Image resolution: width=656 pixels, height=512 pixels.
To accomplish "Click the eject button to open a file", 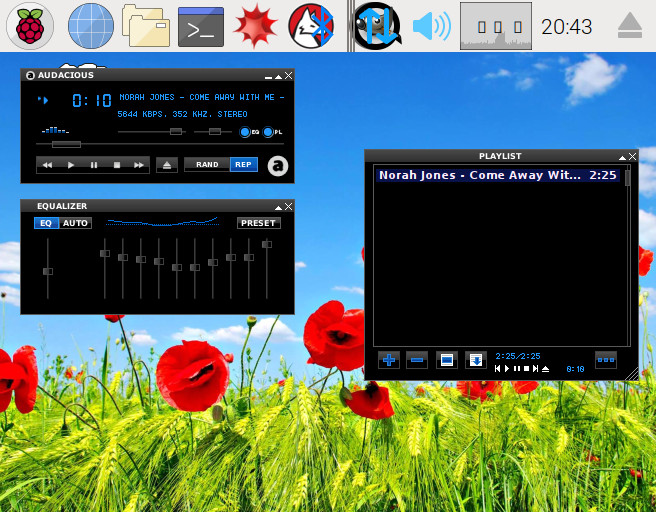I will pyautogui.click(x=167, y=165).
